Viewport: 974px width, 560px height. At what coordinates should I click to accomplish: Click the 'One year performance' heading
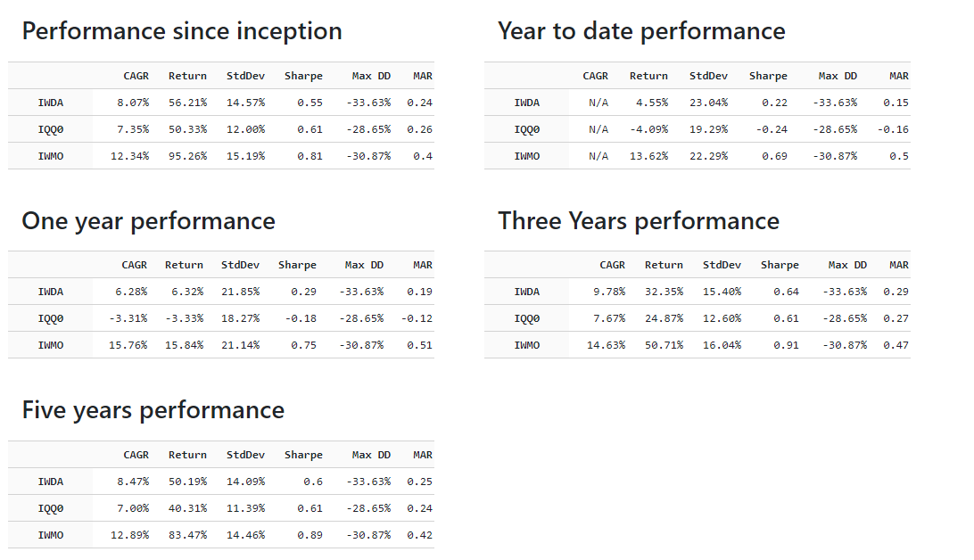[x=148, y=221]
